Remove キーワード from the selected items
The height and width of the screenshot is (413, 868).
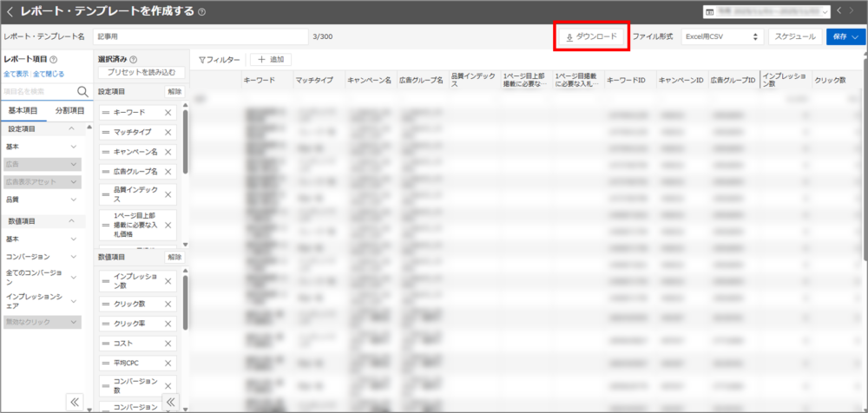[x=168, y=113]
